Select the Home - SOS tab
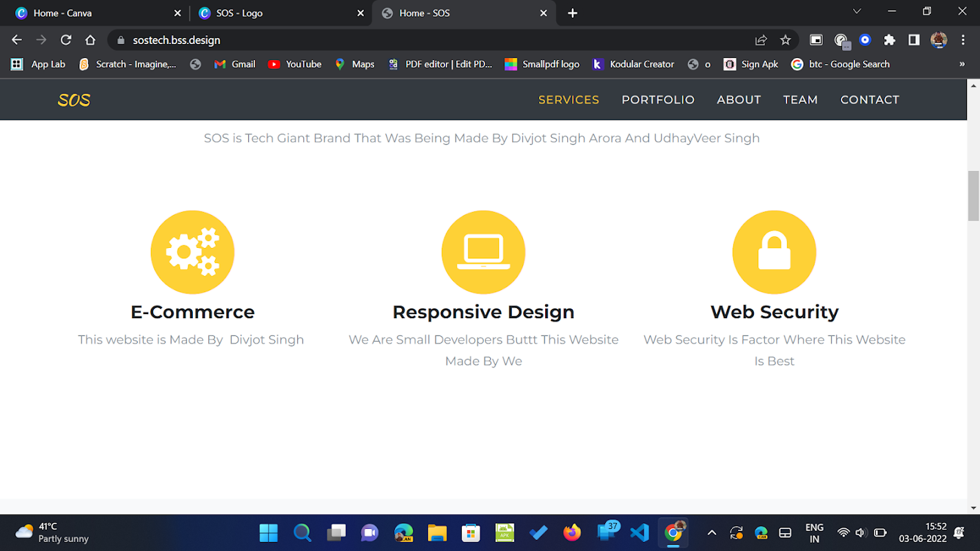 click(465, 13)
